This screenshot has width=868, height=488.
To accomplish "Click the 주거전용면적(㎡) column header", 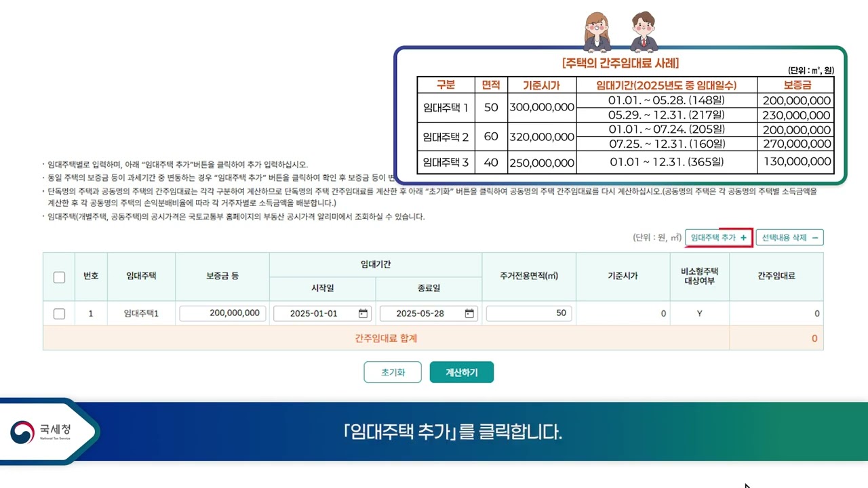I will coord(529,277).
